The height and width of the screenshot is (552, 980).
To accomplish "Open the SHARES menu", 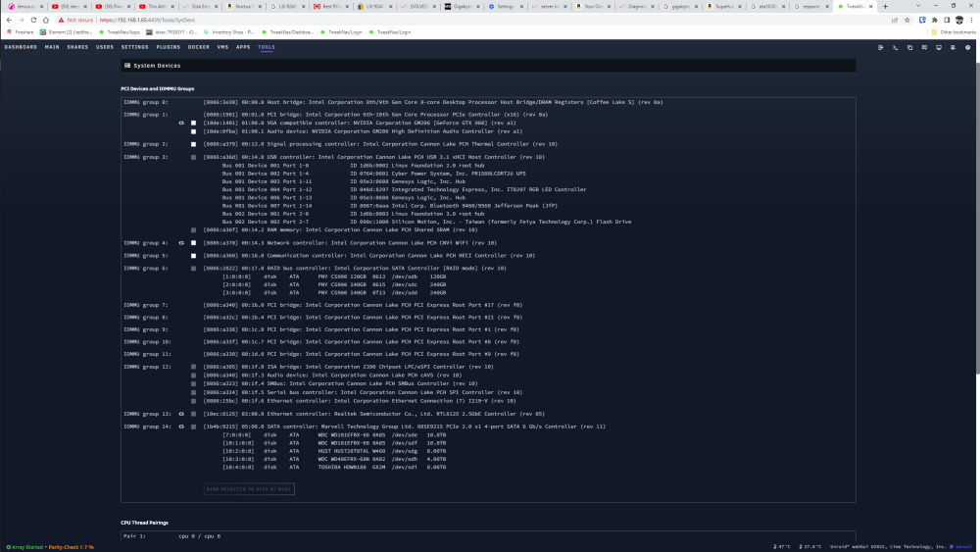I will click(x=77, y=47).
